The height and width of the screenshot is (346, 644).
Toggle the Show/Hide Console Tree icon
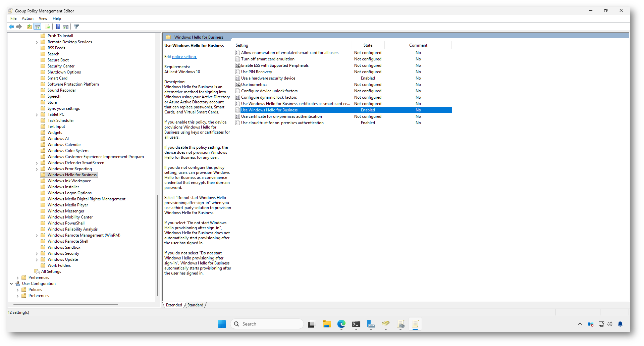coord(38,27)
